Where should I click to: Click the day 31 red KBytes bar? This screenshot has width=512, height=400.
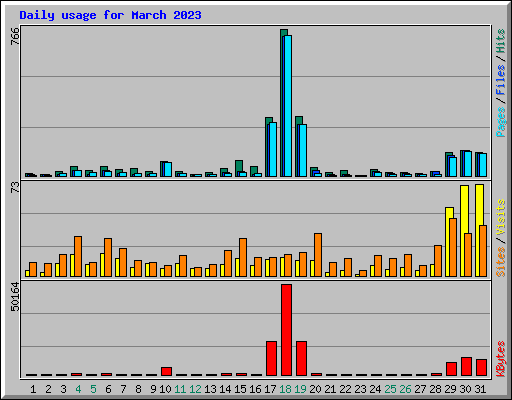click(481, 367)
